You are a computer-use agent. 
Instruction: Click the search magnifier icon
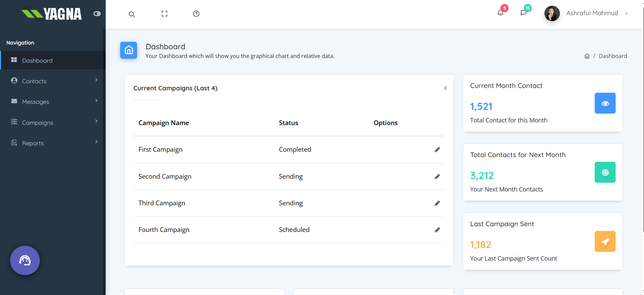click(132, 14)
